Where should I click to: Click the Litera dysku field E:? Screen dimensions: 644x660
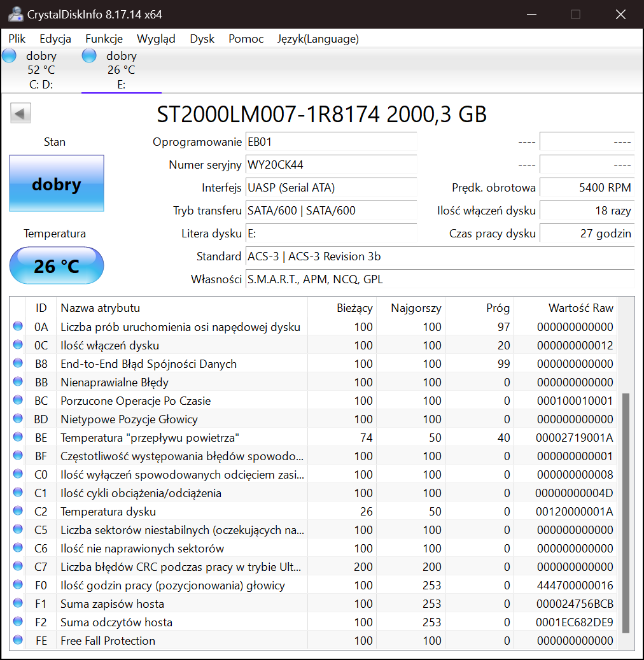coord(332,233)
